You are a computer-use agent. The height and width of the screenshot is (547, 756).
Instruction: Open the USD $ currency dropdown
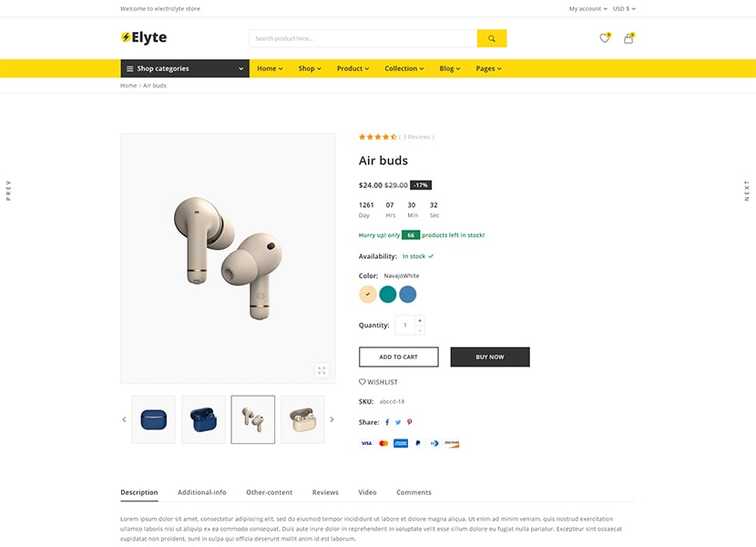[x=624, y=9]
